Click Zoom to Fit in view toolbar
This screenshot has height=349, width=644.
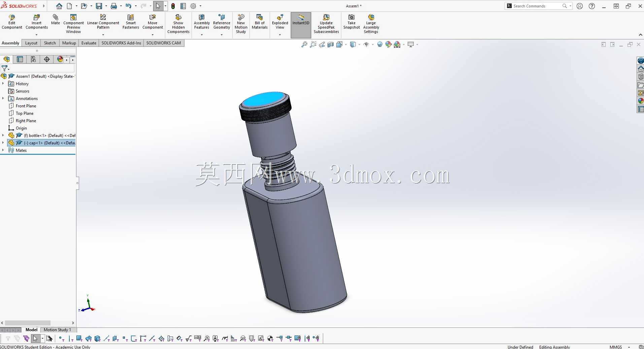(304, 44)
